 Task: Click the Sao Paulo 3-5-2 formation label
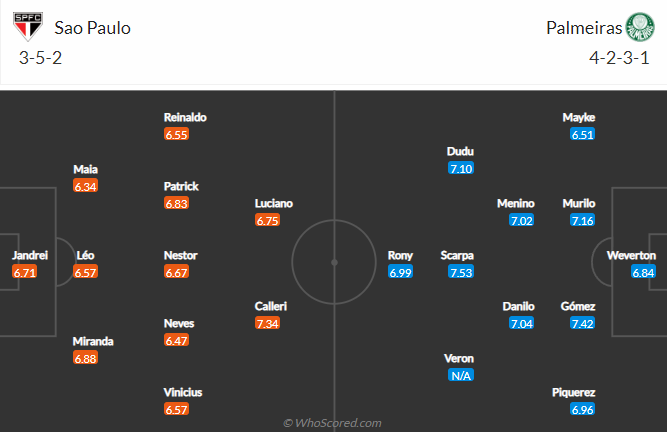[x=41, y=57]
